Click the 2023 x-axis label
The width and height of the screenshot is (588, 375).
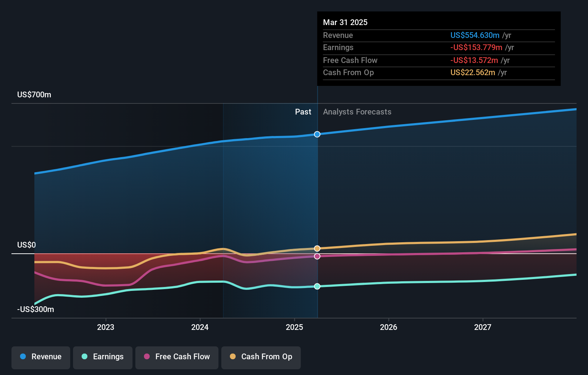[106, 327]
